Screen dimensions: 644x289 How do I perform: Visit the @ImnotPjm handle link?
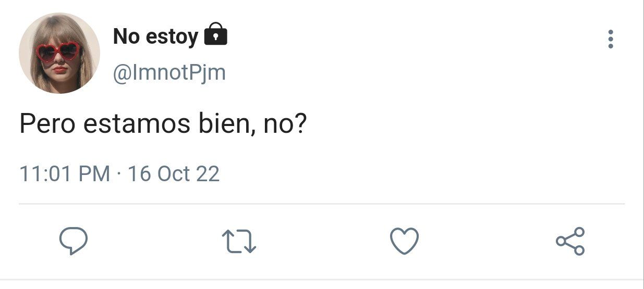click(169, 73)
